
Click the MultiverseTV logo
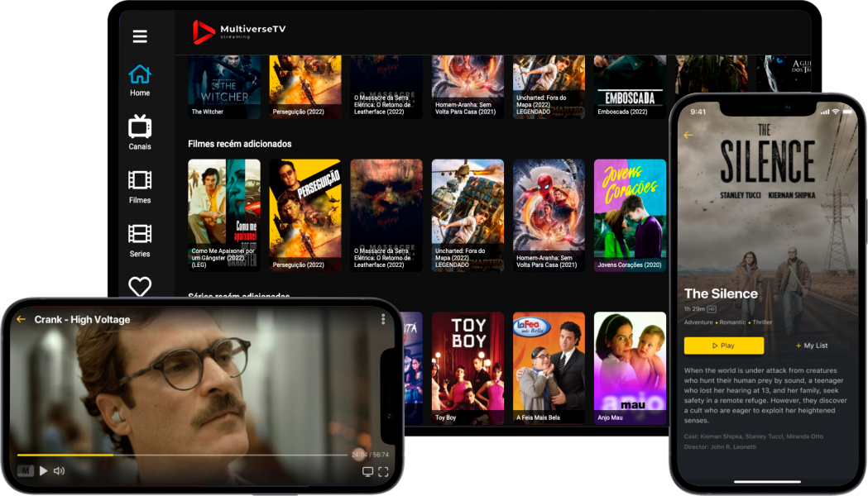[239, 32]
